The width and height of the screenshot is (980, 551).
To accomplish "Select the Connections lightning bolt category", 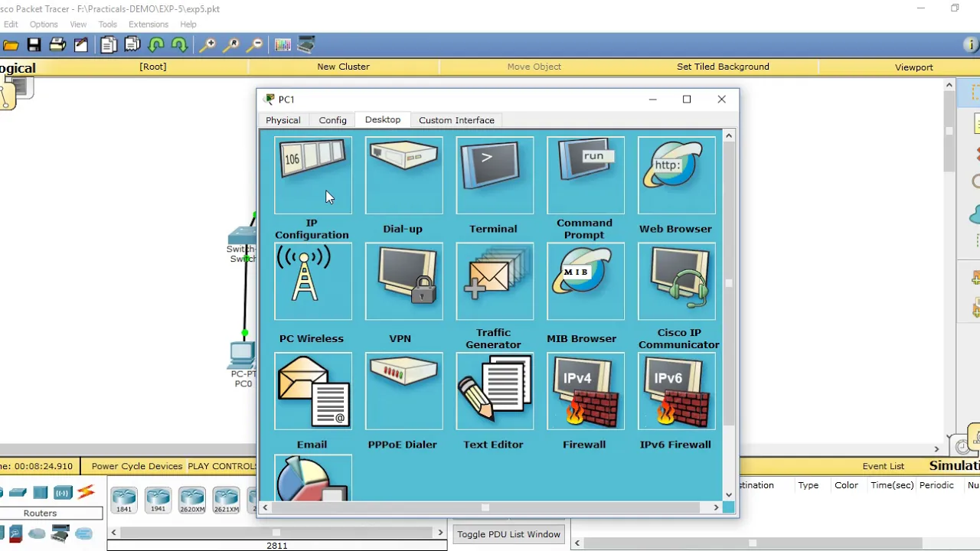I will tap(86, 492).
